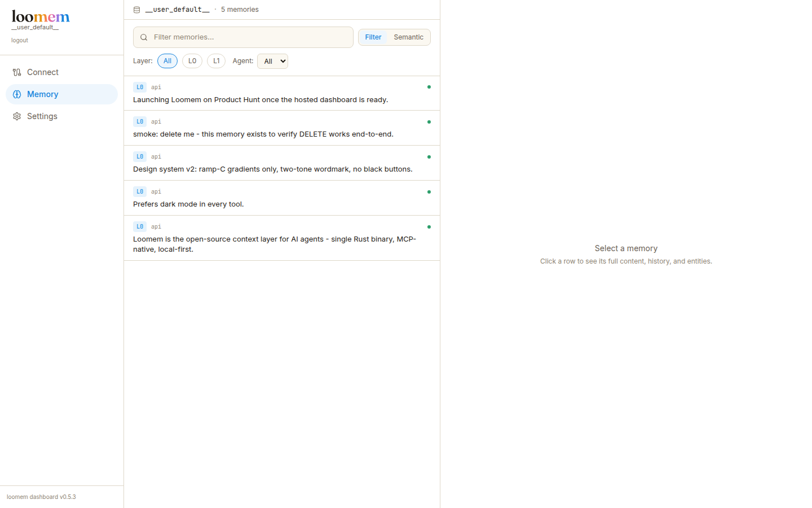This screenshot has height=508, width=812.
Task: Click the Layer: label
Action: (143, 61)
